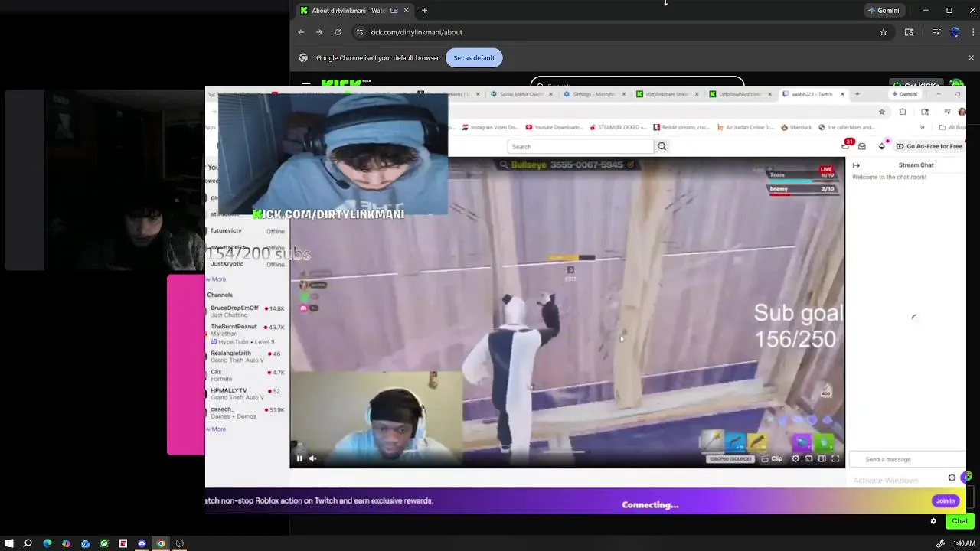The image size is (980, 551).
Task: Click the Twitch search magnifier button
Action: [662, 146]
